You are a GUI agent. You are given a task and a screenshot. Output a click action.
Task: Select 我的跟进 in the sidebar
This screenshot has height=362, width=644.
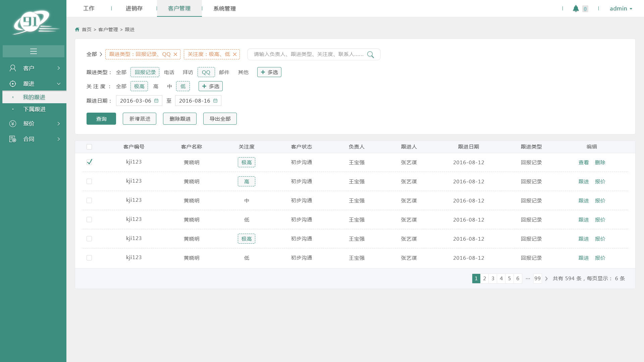click(x=34, y=97)
